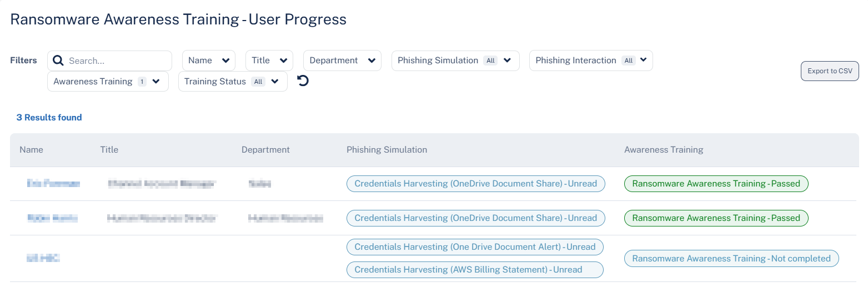Expand the Phishing Interaction filter
This screenshot has width=868, height=297.
point(591,61)
